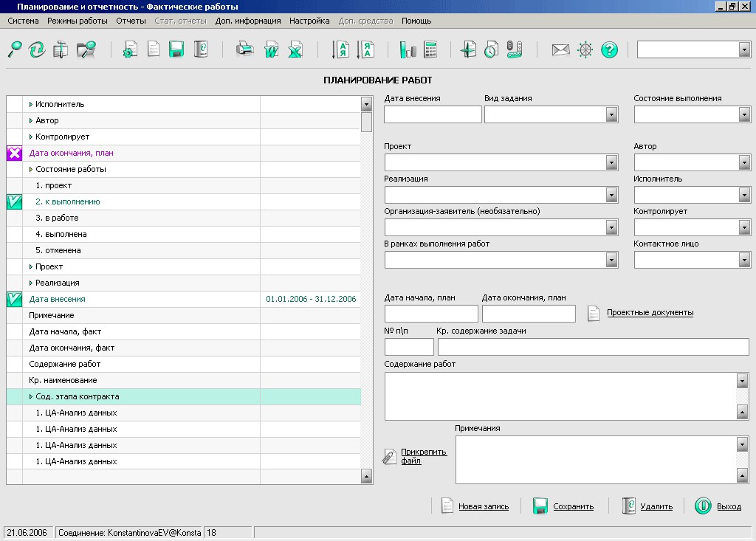Click status bar date 21.06.2006
The image size is (756, 541).
point(27,533)
